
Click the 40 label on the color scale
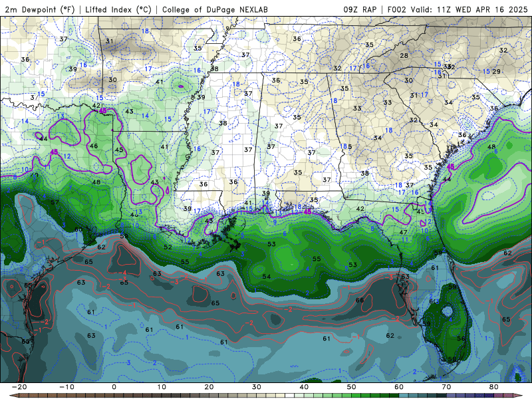tap(304, 387)
